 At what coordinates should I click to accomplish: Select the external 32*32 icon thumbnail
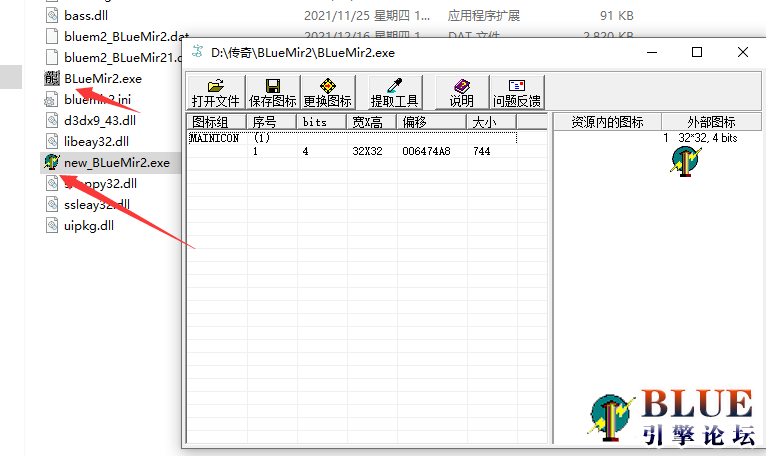pos(685,161)
